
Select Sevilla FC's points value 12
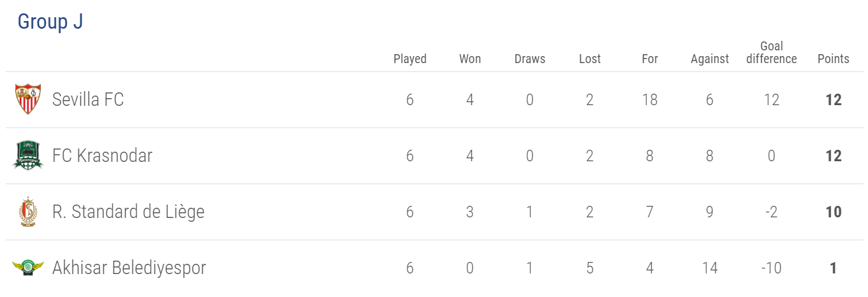(834, 100)
